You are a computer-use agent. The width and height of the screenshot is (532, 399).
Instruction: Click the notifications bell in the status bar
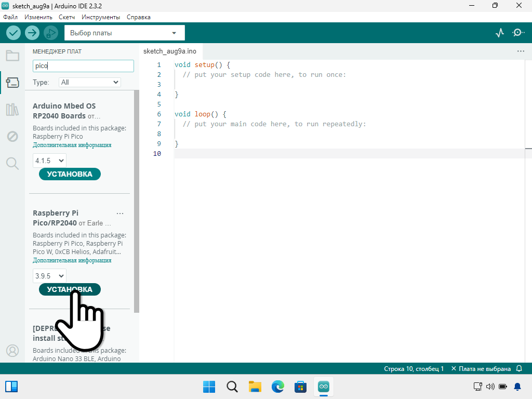point(519,368)
